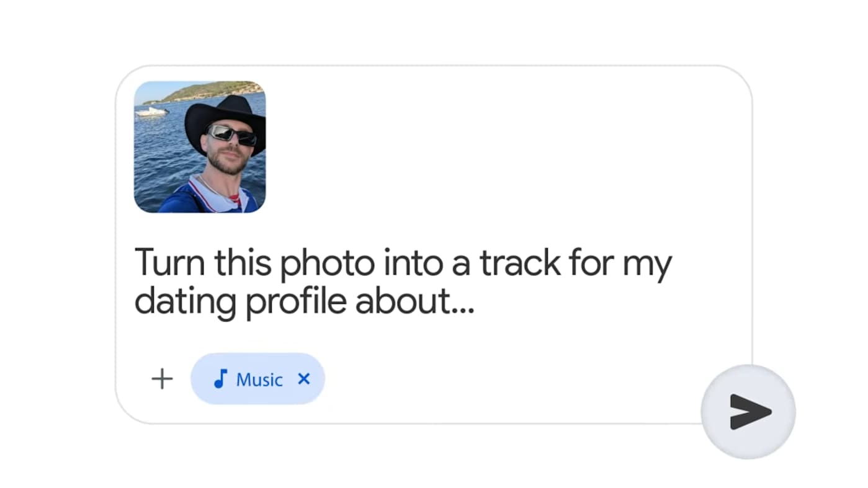Click the word "Turn" in the prompt
Image resolution: width=868 pixels, height=488 pixels.
(170, 262)
